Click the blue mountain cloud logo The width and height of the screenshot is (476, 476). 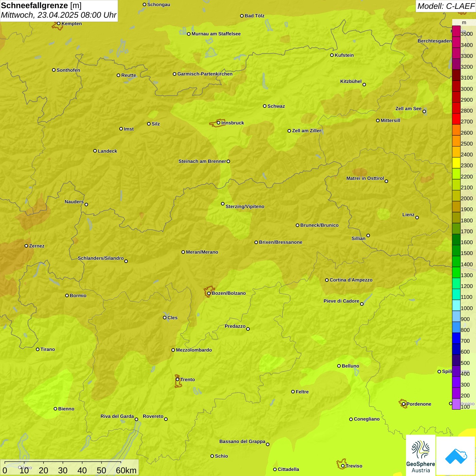click(x=456, y=456)
